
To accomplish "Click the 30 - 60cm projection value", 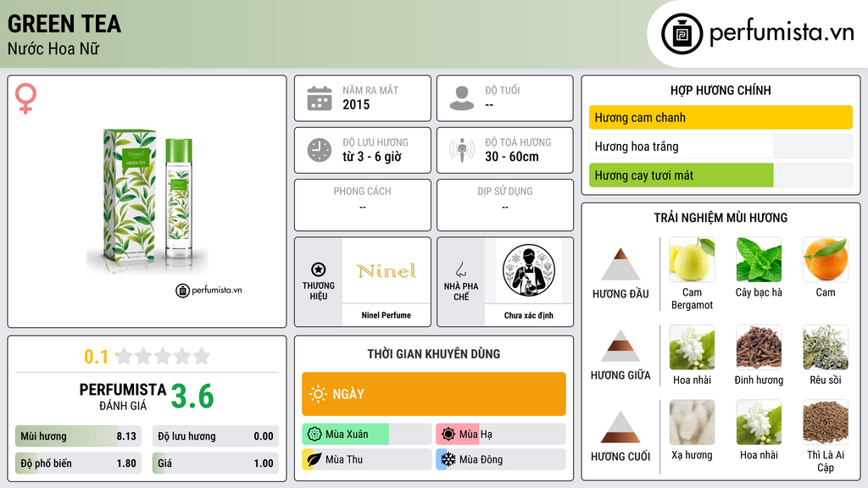I will (512, 157).
